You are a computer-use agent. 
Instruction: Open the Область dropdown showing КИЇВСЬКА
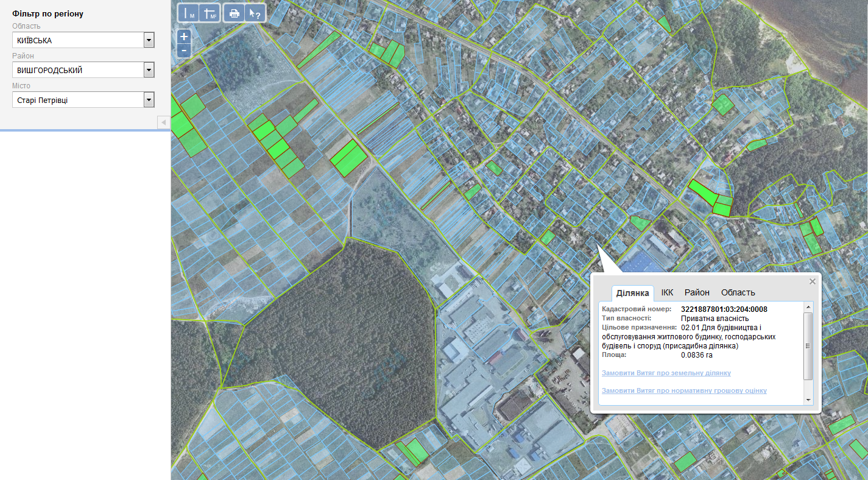[83, 40]
